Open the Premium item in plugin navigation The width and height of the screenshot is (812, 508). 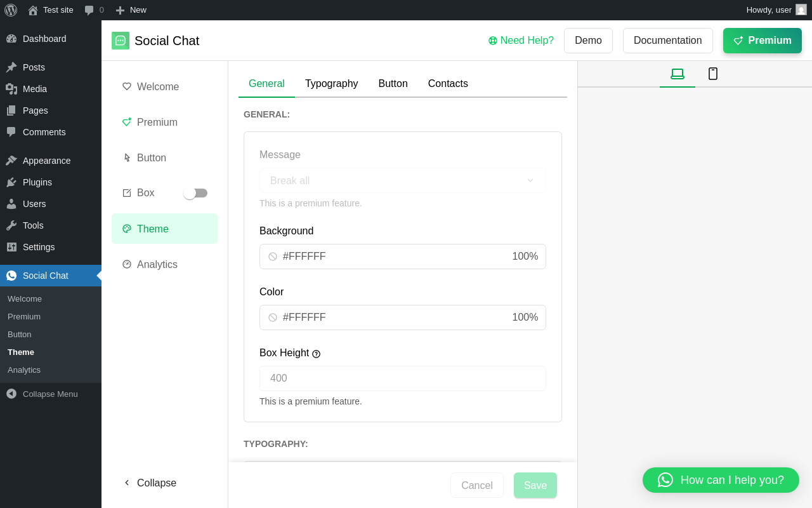click(x=164, y=122)
